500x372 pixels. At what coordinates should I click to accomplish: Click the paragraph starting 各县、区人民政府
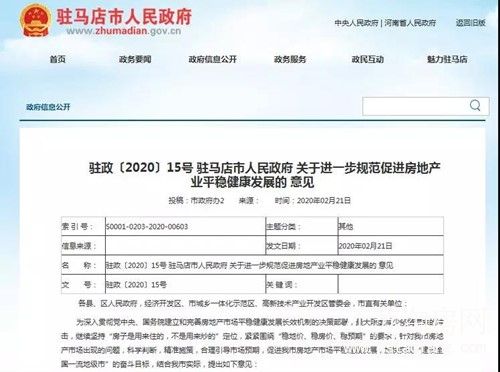[x=242, y=304]
